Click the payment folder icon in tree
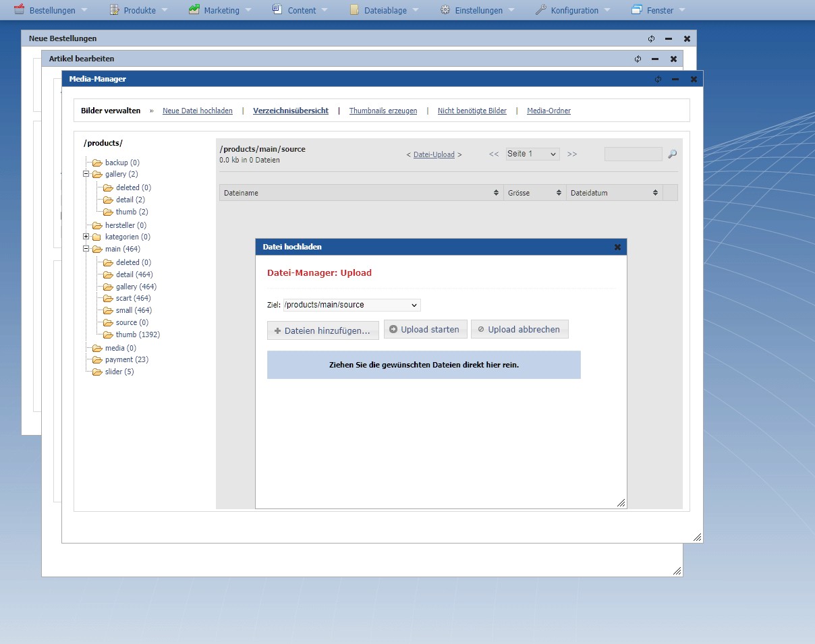The image size is (815, 644). [97, 360]
